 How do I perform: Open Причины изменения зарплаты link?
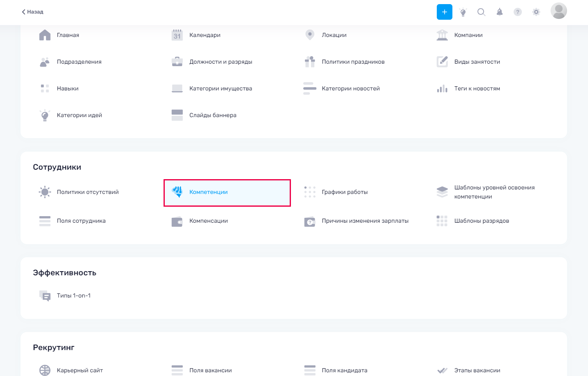[x=365, y=221]
